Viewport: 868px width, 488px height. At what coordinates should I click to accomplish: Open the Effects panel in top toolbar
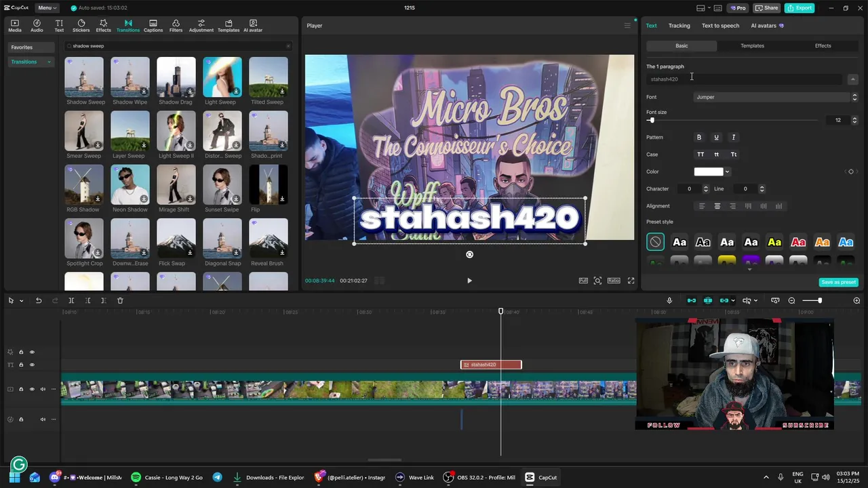point(103,26)
